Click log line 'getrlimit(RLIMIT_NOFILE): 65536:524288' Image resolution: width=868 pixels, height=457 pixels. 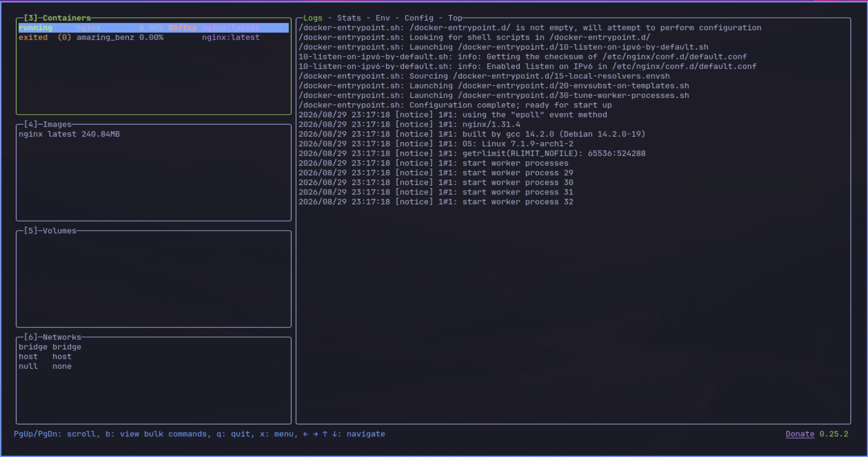click(x=472, y=153)
